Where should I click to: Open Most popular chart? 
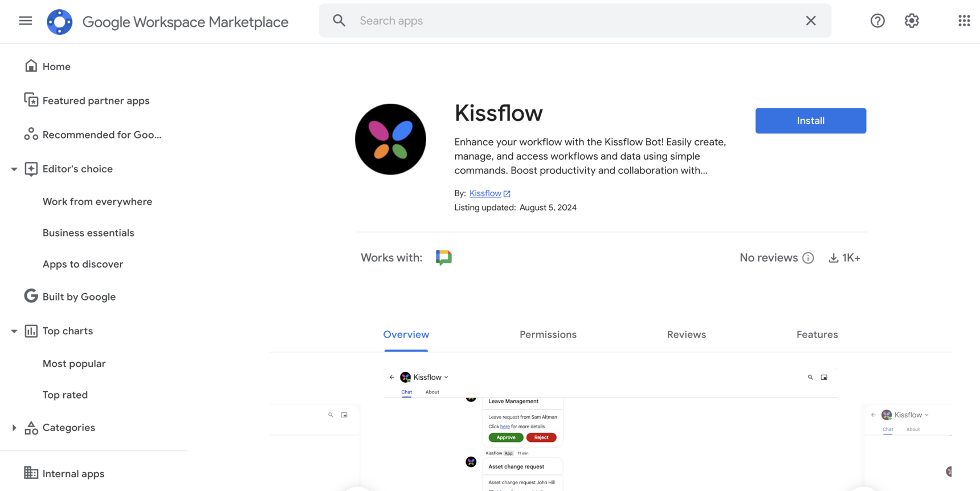[74, 363]
